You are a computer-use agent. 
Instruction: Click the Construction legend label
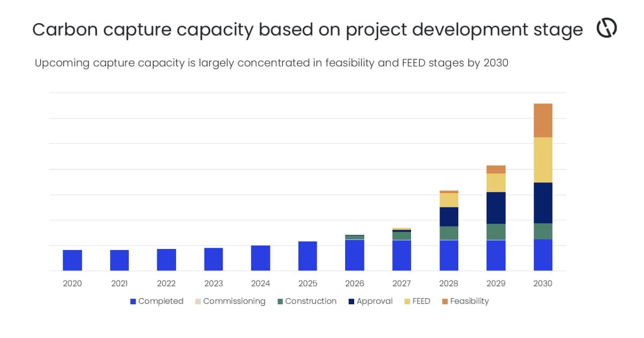311,302
